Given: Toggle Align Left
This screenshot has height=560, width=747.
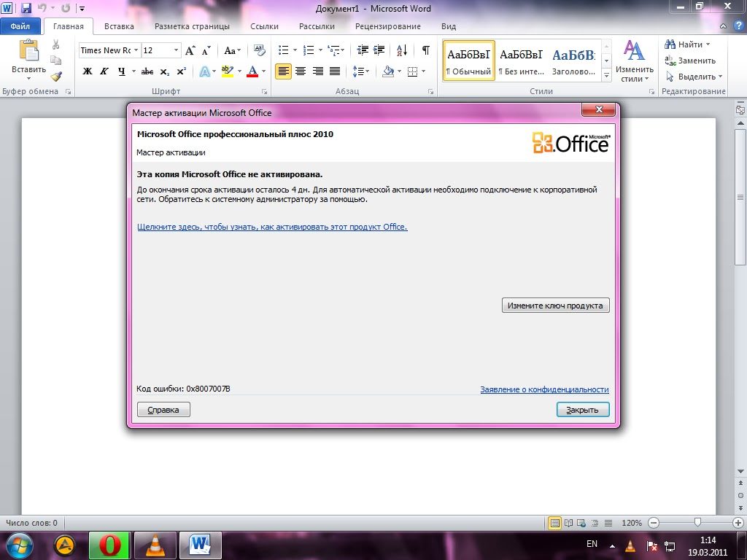Looking at the screenshot, I should pos(283,71).
